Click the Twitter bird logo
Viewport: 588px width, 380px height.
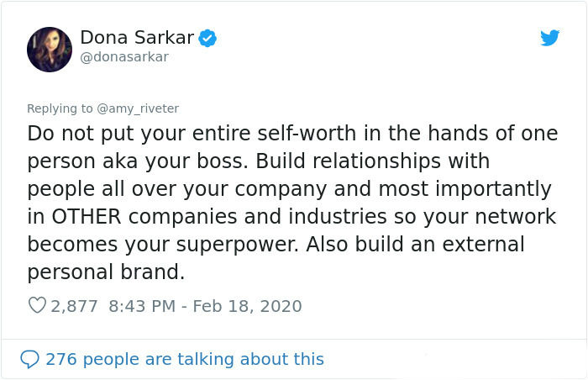(x=549, y=38)
